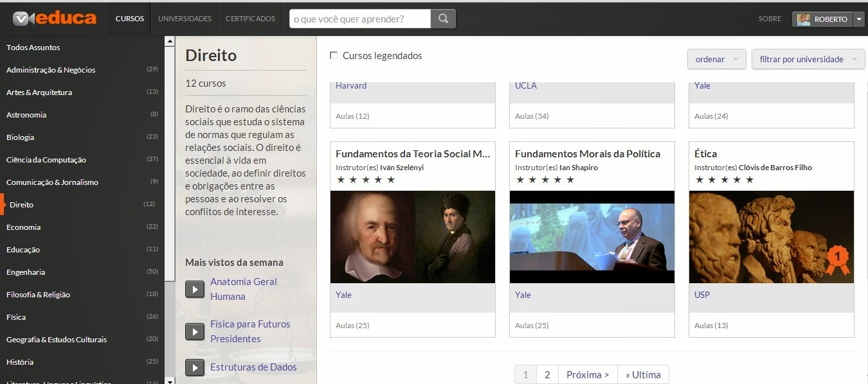This screenshot has width=868, height=384.
Task: Open thumbnail of Fundamentos Morais da Política
Action: [592, 237]
